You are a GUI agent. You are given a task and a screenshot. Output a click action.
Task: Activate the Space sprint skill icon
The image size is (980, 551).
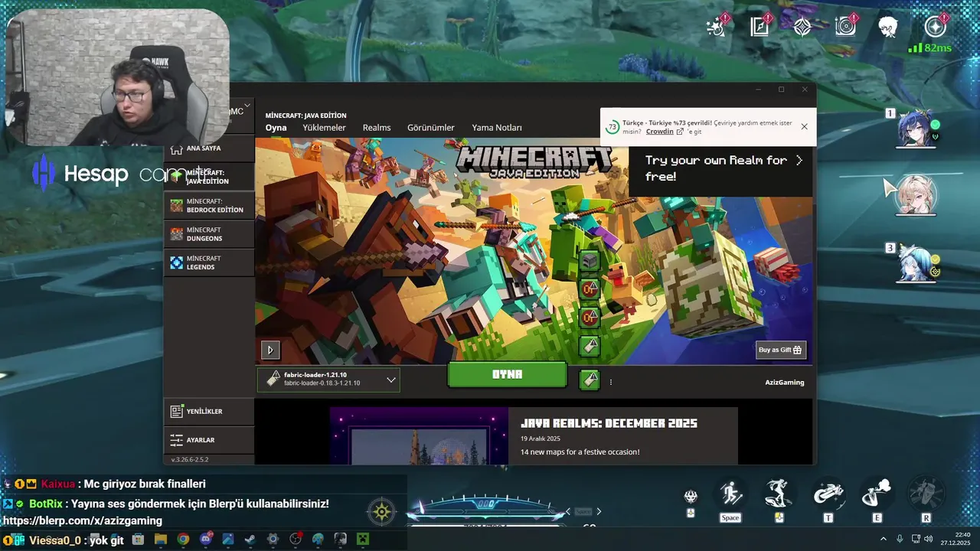click(x=730, y=495)
